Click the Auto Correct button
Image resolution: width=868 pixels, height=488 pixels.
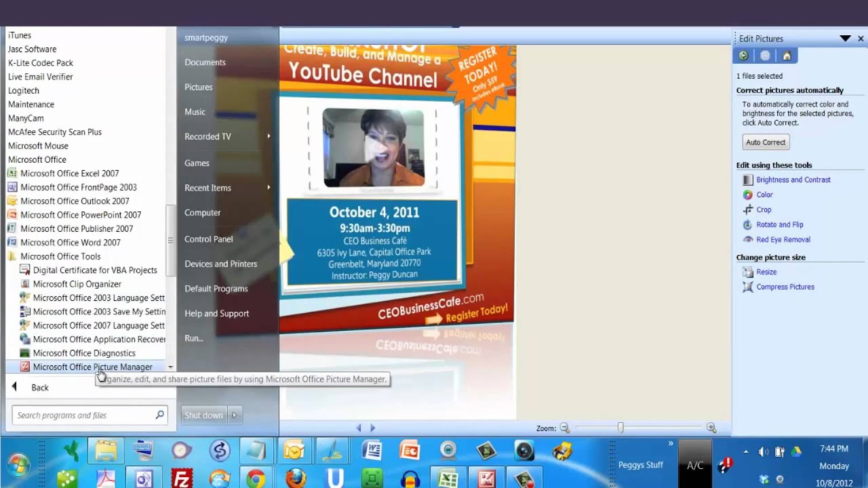[x=766, y=142]
